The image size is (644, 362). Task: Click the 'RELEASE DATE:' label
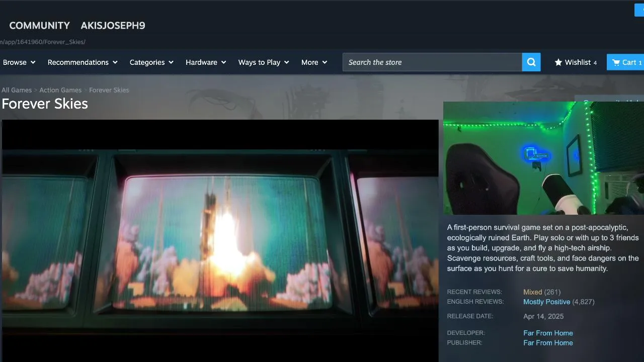[470, 316]
